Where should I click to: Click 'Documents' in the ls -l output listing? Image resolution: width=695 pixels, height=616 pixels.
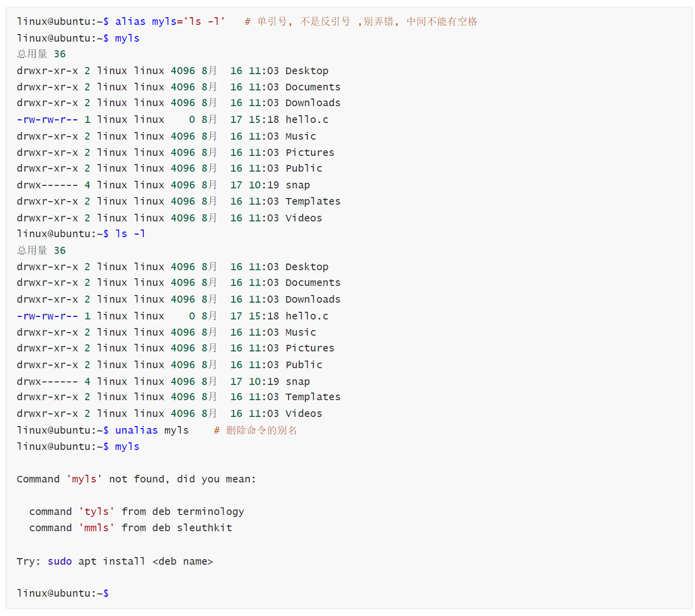click(313, 282)
